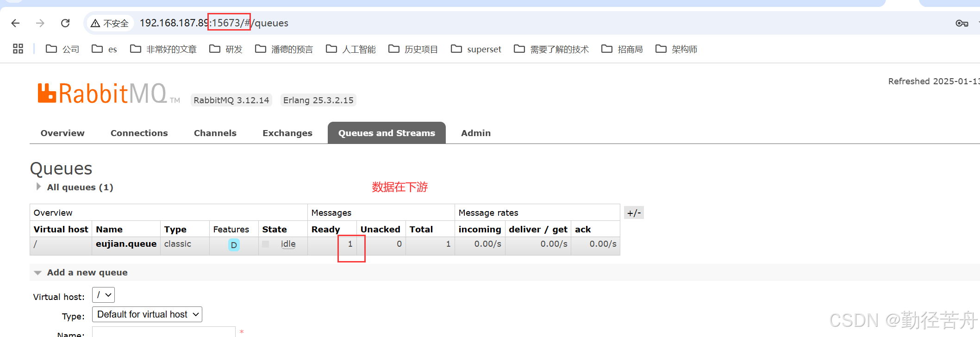
Task: Open the saved passwords key icon
Action: click(x=962, y=23)
